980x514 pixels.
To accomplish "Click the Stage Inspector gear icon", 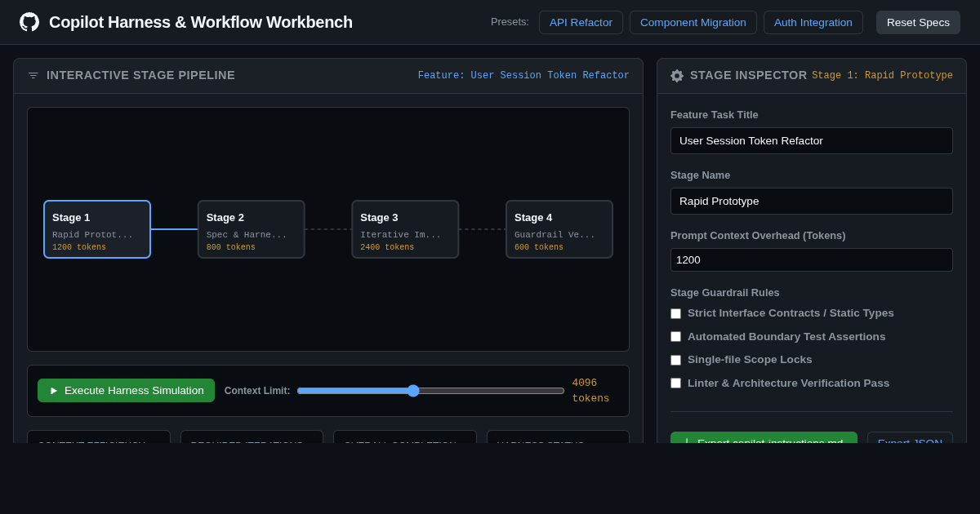I will pos(677,75).
